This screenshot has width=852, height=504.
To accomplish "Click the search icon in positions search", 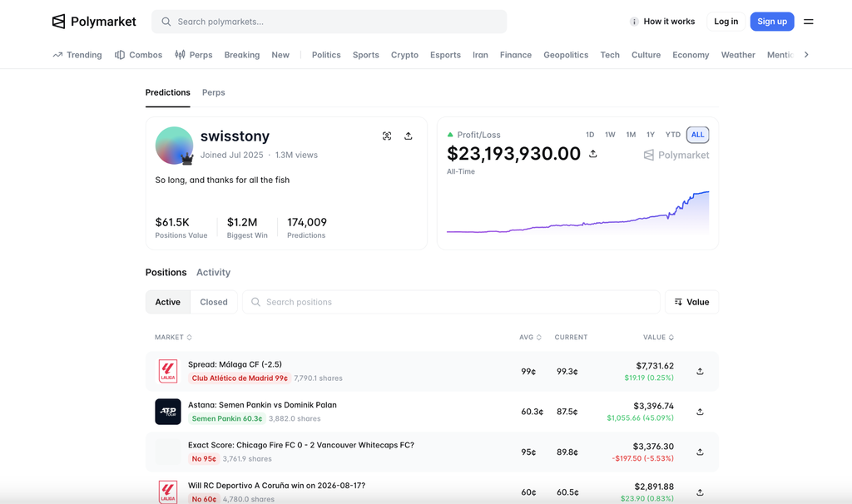I will 255,302.
